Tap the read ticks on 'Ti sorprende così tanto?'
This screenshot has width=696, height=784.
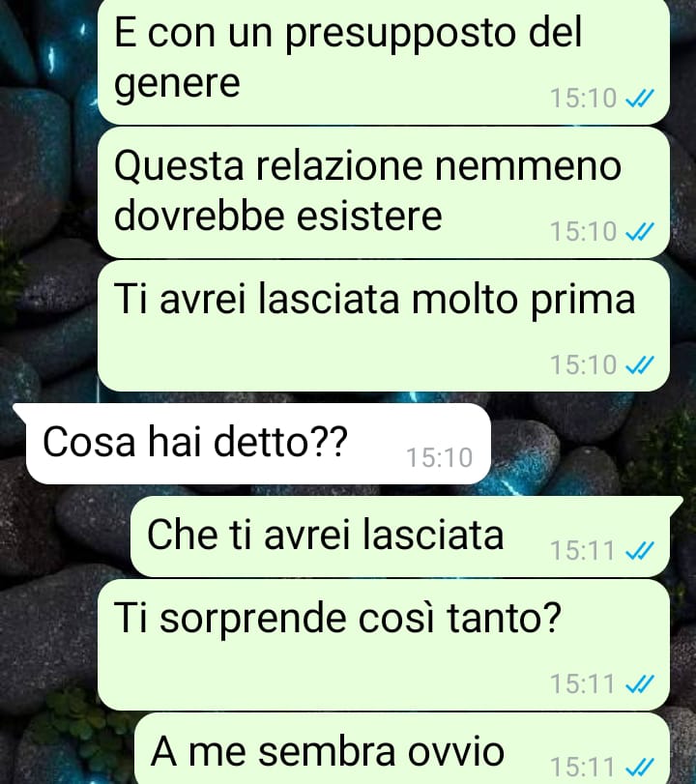click(640, 683)
